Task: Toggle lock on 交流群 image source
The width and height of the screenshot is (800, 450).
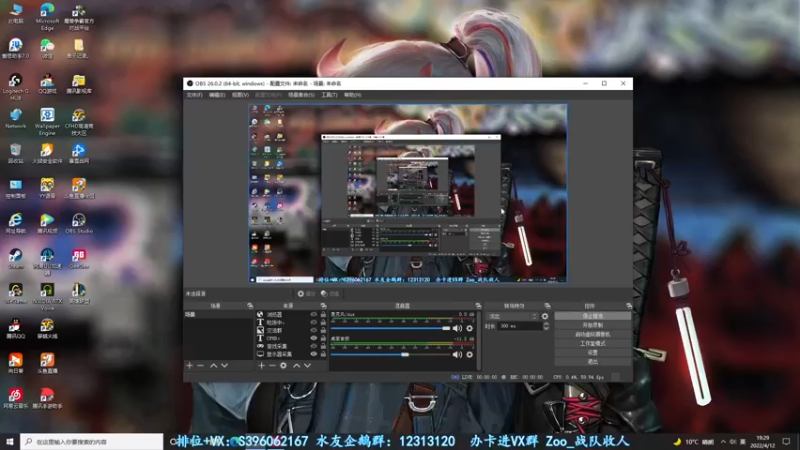Action: coord(323,331)
